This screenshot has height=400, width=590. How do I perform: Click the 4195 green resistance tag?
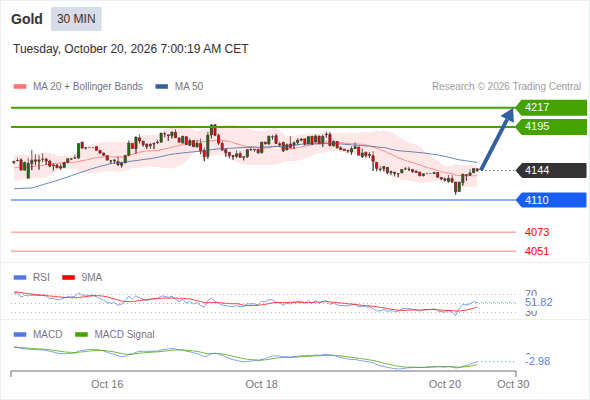click(551, 126)
